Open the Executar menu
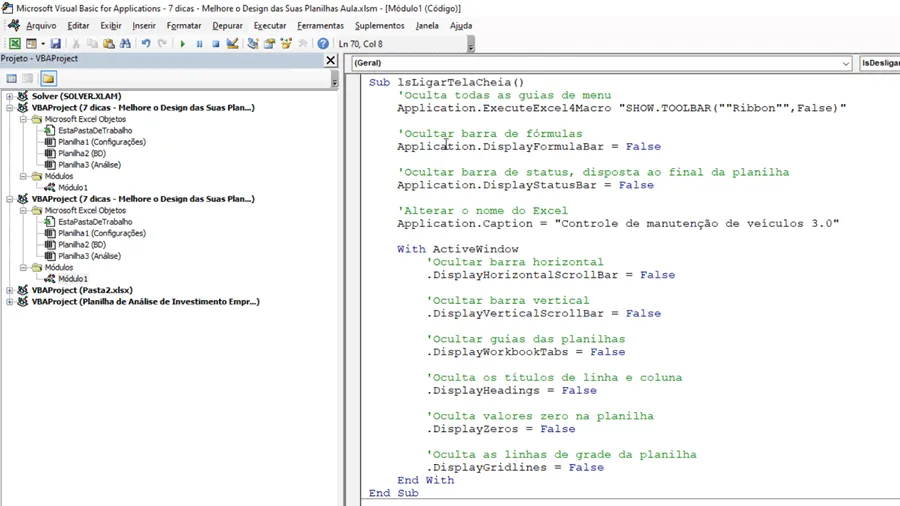The height and width of the screenshot is (506, 900). point(270,26)
